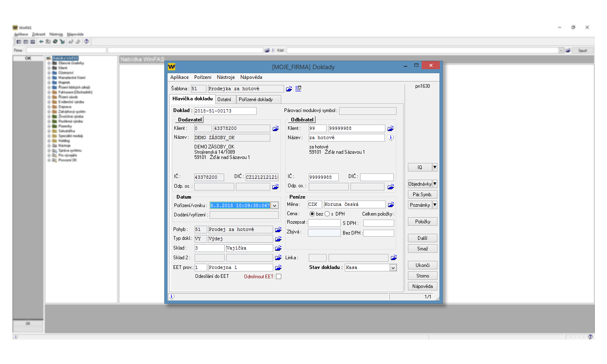Screen dimensions: 607x364
Task: Click the first panel layout icon in WinFAS toolbar
Action: [19, 42]
